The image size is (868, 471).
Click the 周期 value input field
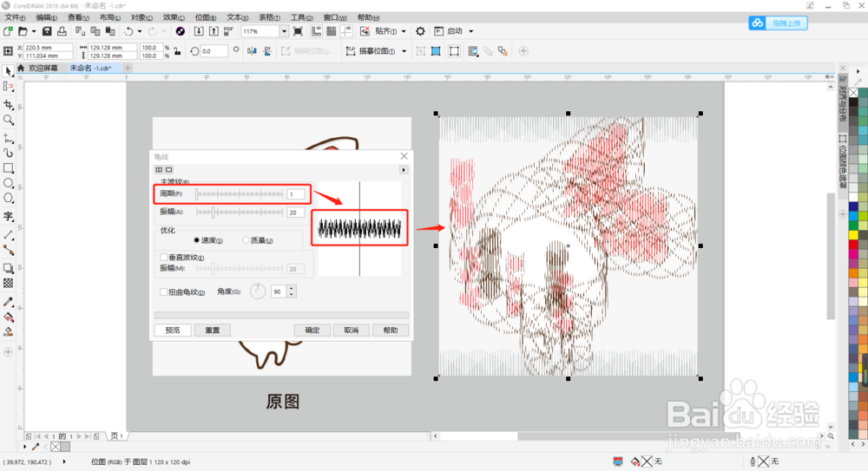(296, 194)
